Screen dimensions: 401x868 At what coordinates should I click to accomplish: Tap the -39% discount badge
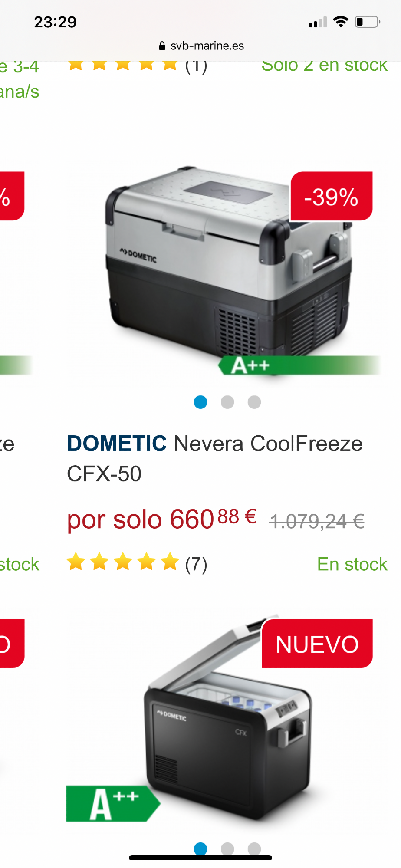click(331, 196)
